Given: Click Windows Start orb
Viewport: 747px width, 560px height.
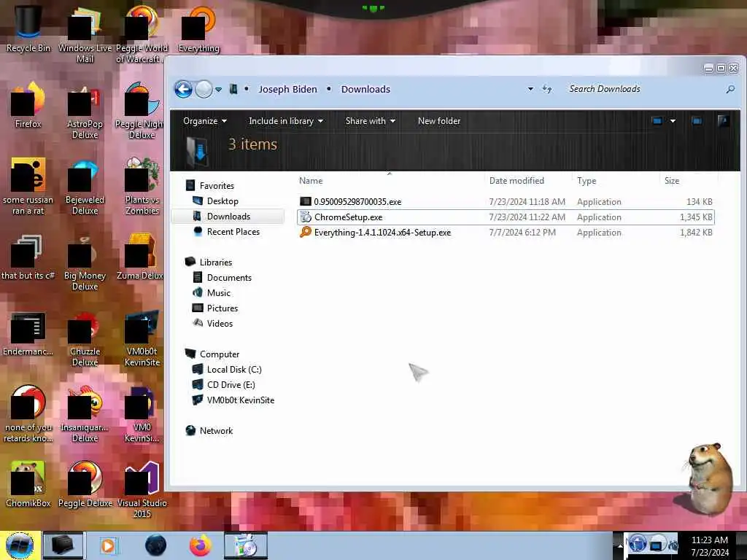Looking at the screenshot, I should [20, 545].
